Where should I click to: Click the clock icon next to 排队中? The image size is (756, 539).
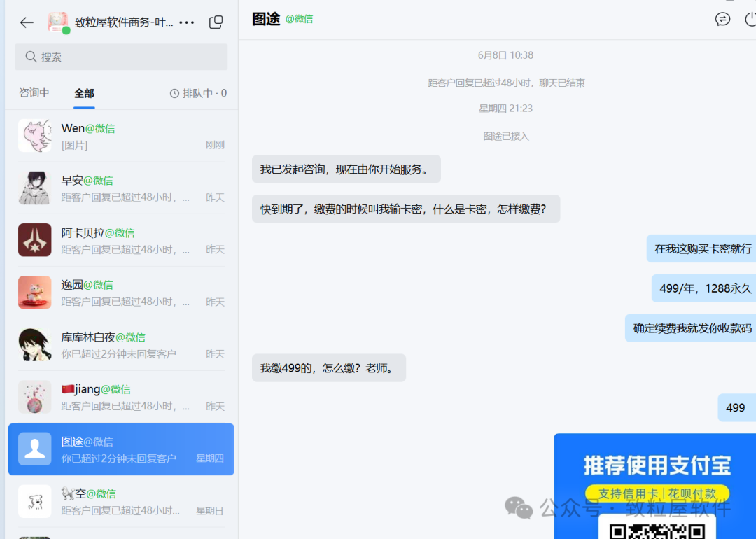[x=174, y=94]
